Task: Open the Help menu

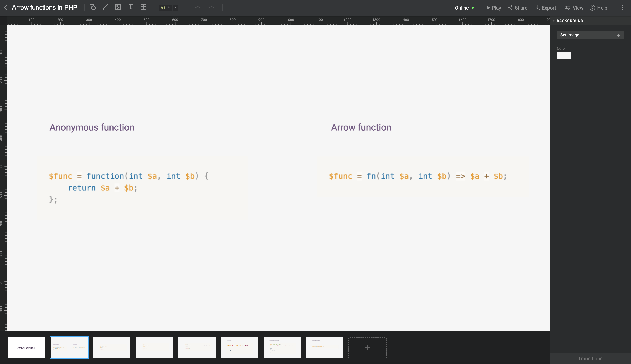Action: click(x=598, y=8)
